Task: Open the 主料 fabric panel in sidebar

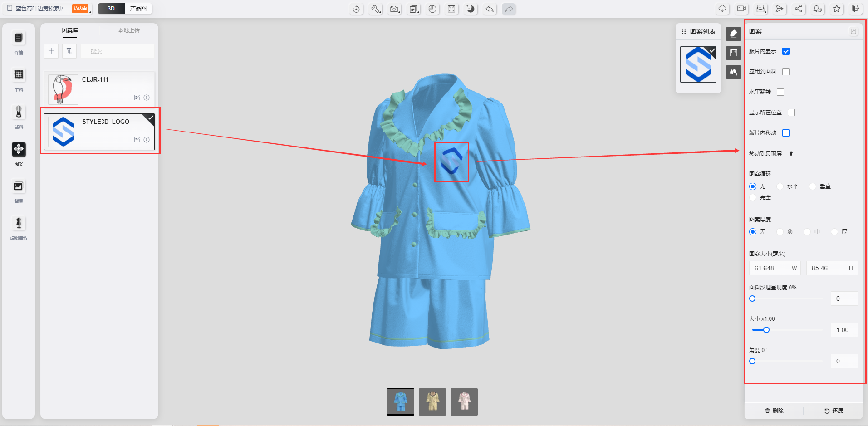Action: tap(19, 75)
